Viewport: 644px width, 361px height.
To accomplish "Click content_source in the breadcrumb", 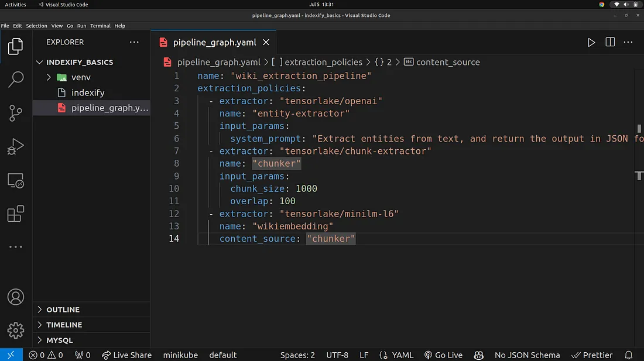I will coord(448,63).
